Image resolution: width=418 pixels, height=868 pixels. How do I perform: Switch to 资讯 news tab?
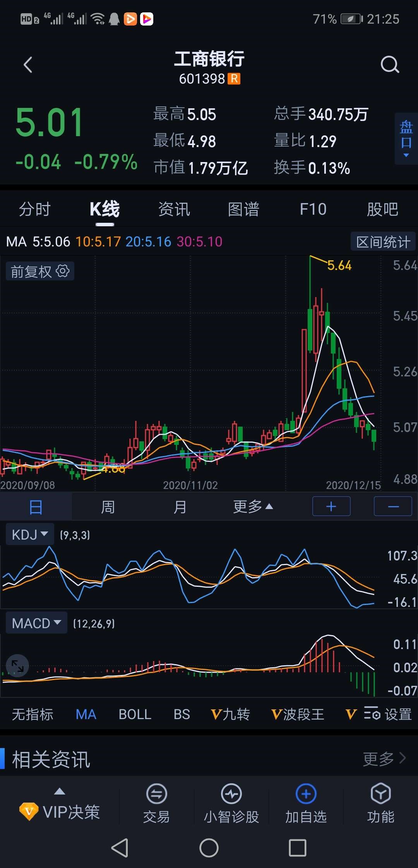coord(174,209)
